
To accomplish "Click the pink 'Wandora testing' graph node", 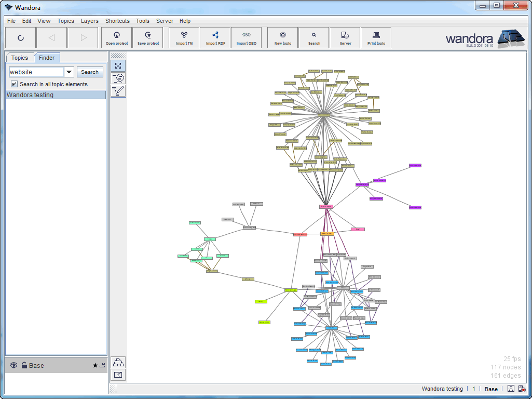I will click(x=325, y=206).
